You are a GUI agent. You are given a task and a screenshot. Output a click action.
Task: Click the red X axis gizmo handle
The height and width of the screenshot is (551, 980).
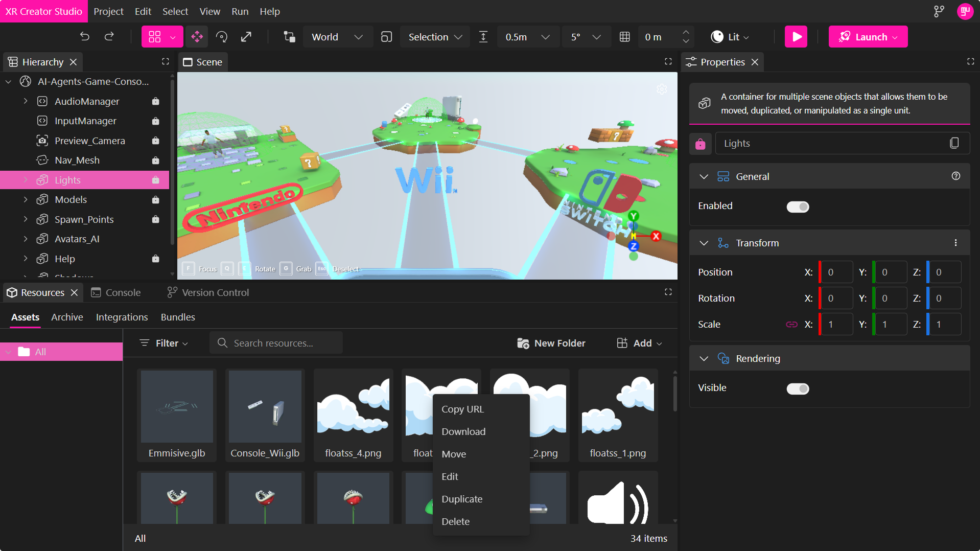click(x=656, y=236)
